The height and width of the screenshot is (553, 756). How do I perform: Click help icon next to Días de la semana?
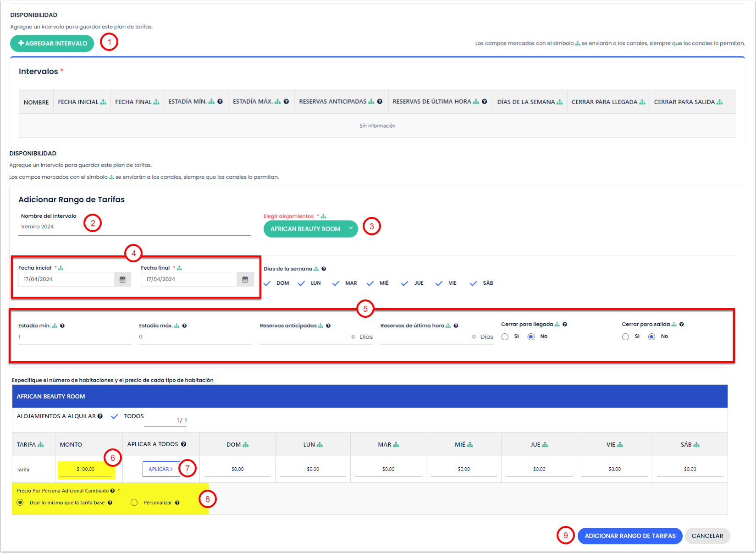pos(324,269)
